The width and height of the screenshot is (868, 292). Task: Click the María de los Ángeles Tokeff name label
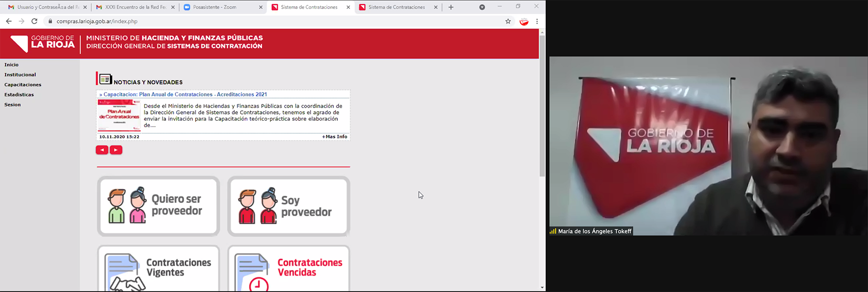click(594, 231)
